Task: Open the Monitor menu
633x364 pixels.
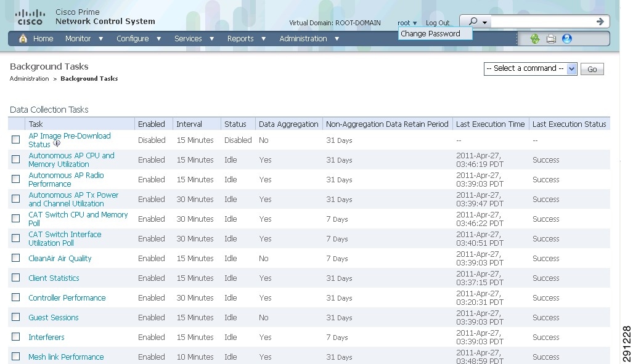Action: 78,38
